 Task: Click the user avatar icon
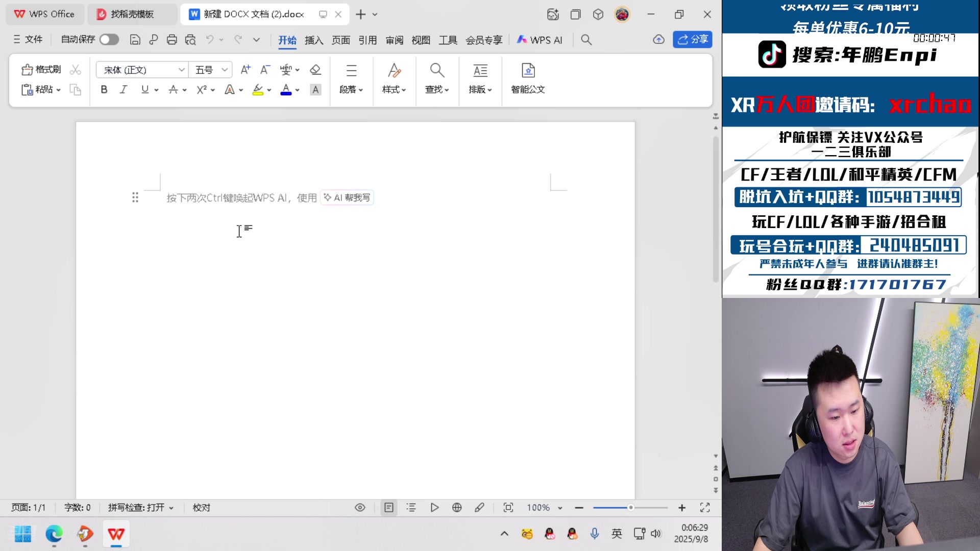tap(622, 14)
